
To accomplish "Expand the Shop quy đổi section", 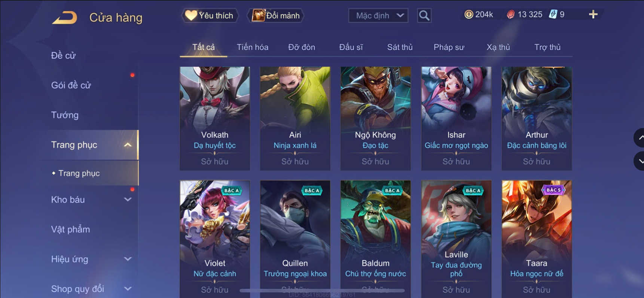I will click(x=128, y=289).
